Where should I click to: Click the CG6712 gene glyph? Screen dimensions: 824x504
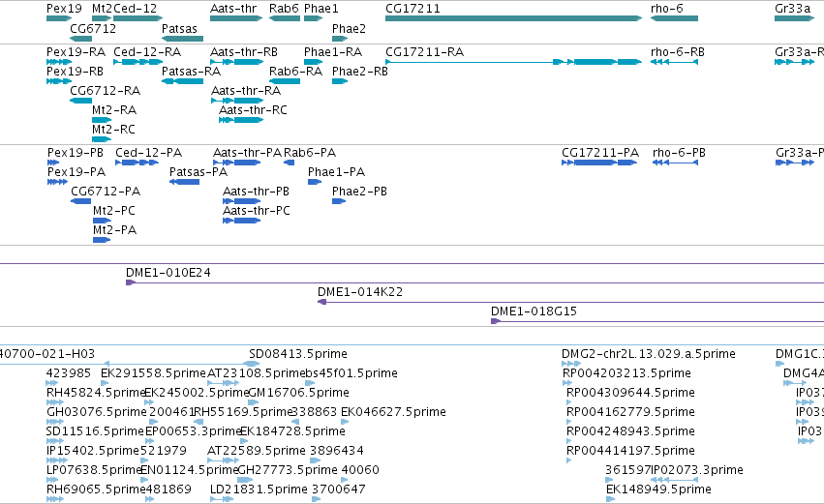tap(80, 39)
